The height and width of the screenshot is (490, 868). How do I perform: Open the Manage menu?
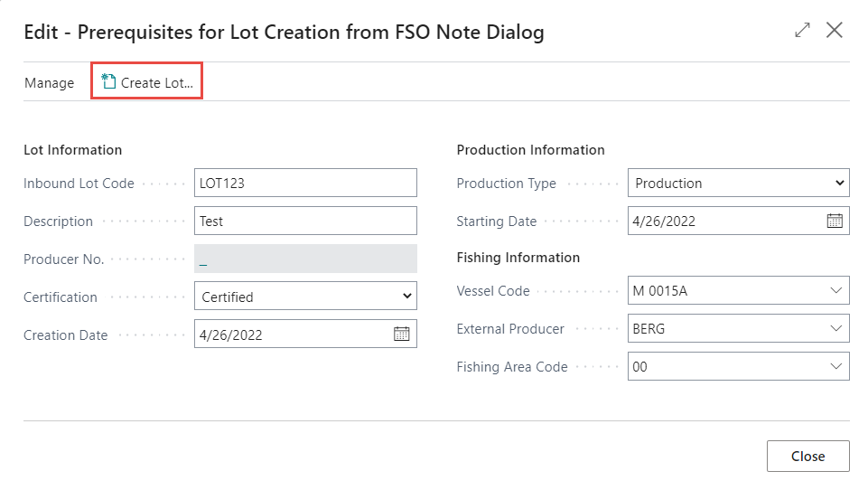(x=49, y=82)
